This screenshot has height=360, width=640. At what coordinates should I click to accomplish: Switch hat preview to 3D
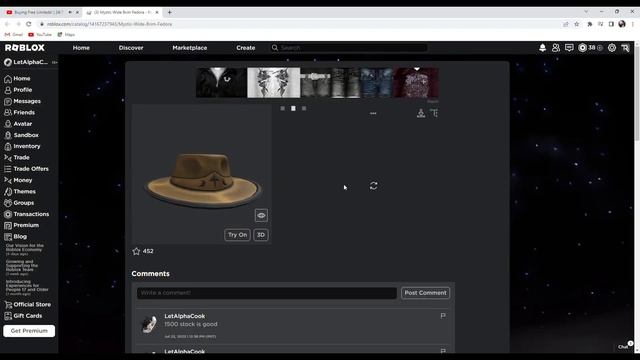260,235
